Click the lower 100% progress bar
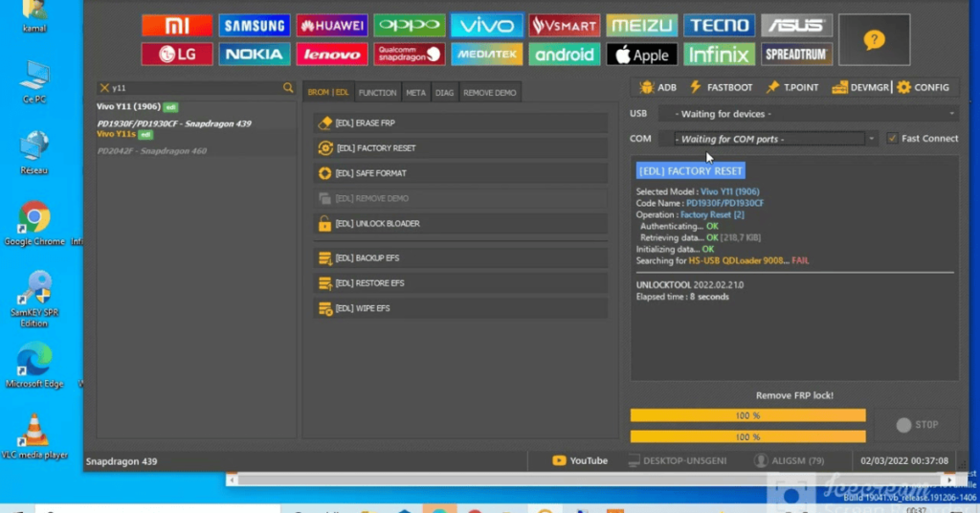This screenshot has width=980, height=513. [748, 436]
